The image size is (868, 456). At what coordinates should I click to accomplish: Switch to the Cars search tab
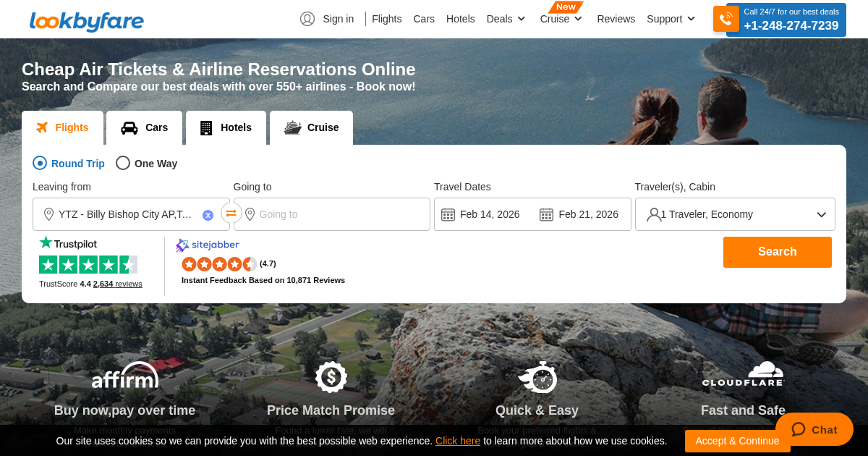pyautogui.click(x=144, y=127)
